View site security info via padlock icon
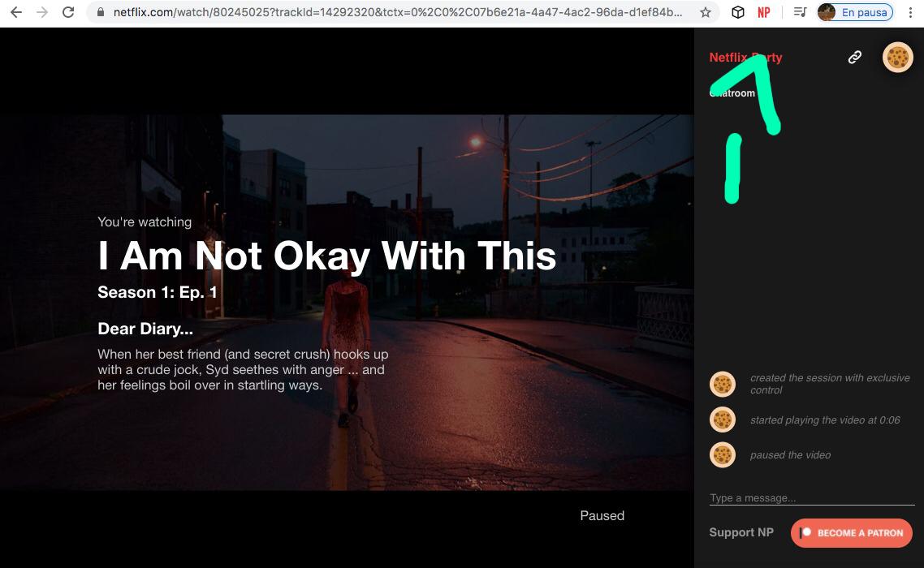Screen dimensions: 924x568 click(x=101, y=12)
